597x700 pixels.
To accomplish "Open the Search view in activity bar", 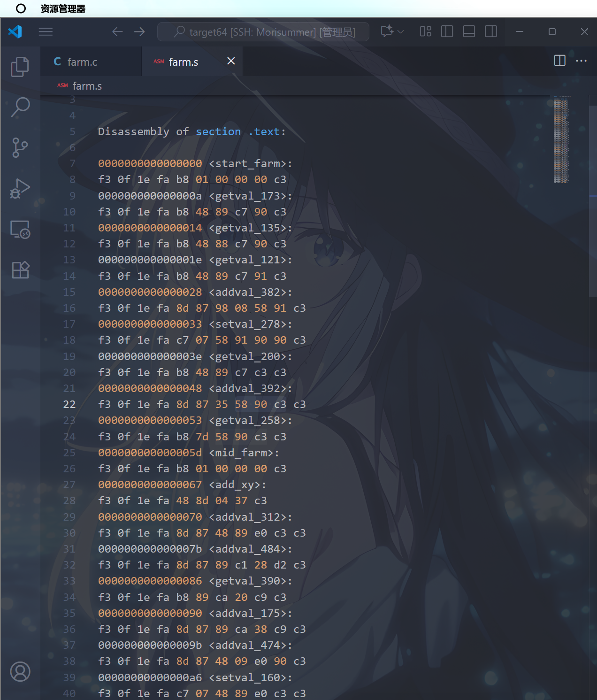I will click(20, 107).
